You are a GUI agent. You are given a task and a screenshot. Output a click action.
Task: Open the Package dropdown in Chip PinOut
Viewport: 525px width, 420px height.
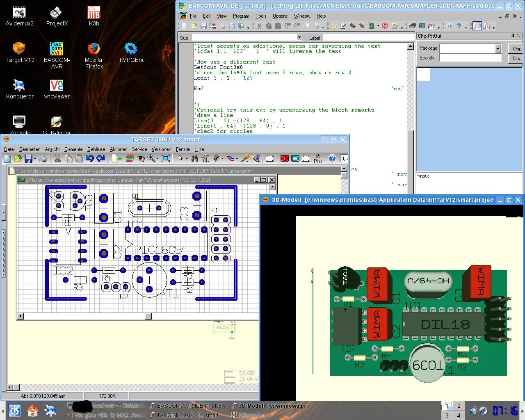498,48
